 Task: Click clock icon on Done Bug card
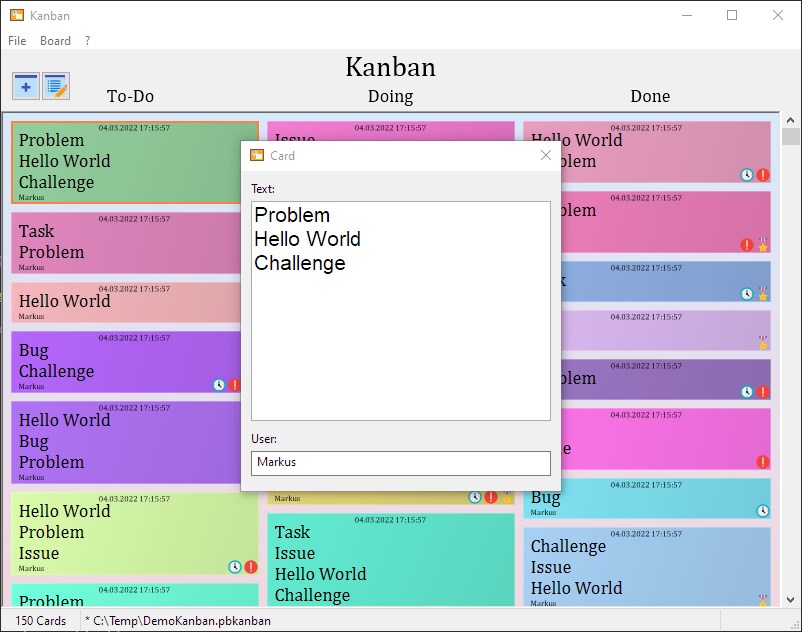point(763,511)
